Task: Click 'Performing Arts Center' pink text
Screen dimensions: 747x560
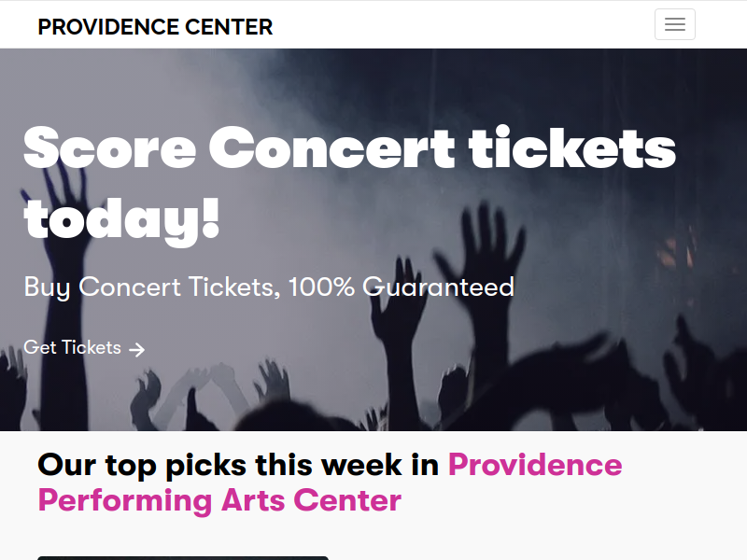Action: [x=219, y=501]
